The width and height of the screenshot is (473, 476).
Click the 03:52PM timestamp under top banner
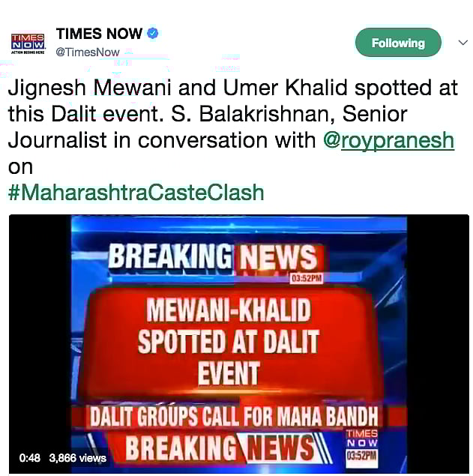click(306, 279)
